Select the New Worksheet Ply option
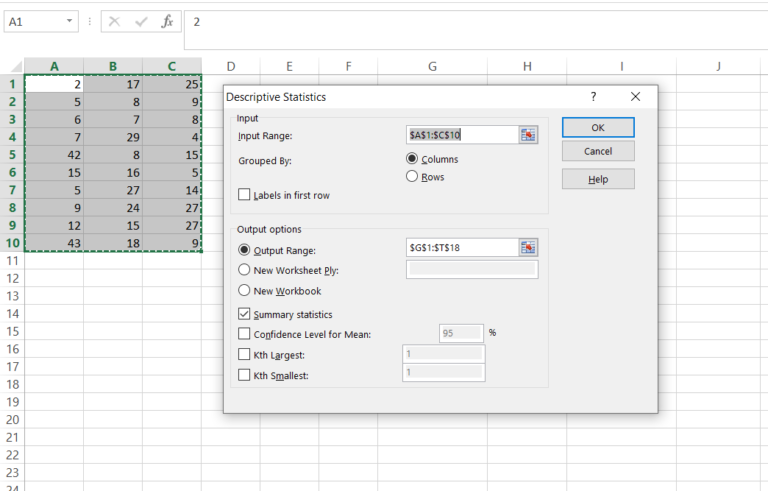The image size is (768, 491). click(x=245, y=269)
